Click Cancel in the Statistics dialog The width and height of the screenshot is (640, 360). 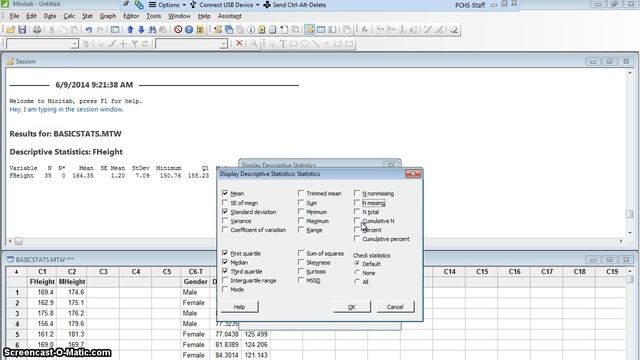(395, 307)
